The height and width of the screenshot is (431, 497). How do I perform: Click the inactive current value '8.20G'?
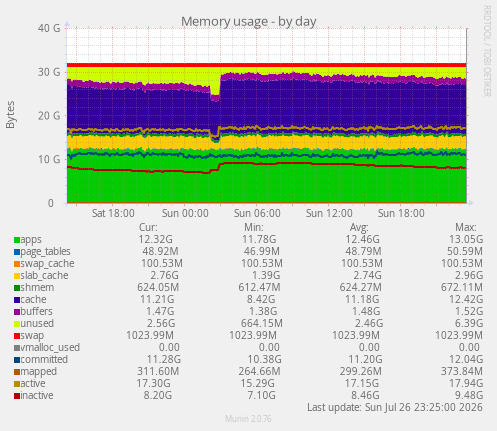tap(158, 396)
